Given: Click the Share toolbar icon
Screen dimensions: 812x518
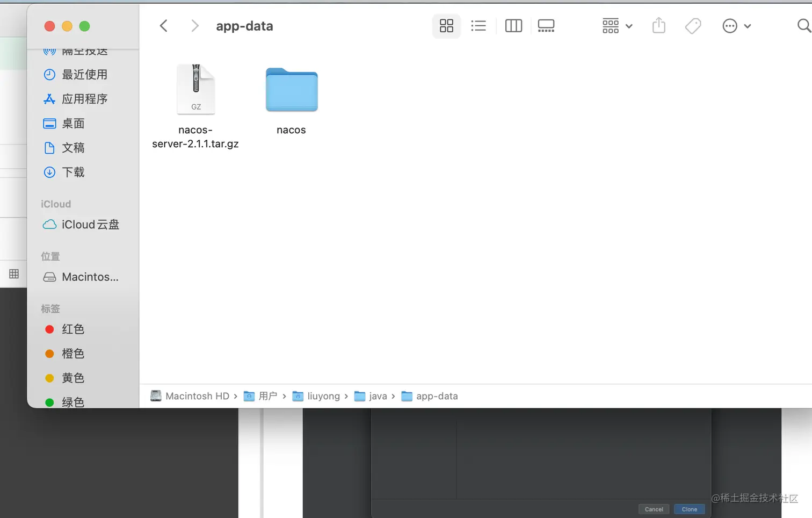Looking at the screenshot, I should click(x=659, y=25).
